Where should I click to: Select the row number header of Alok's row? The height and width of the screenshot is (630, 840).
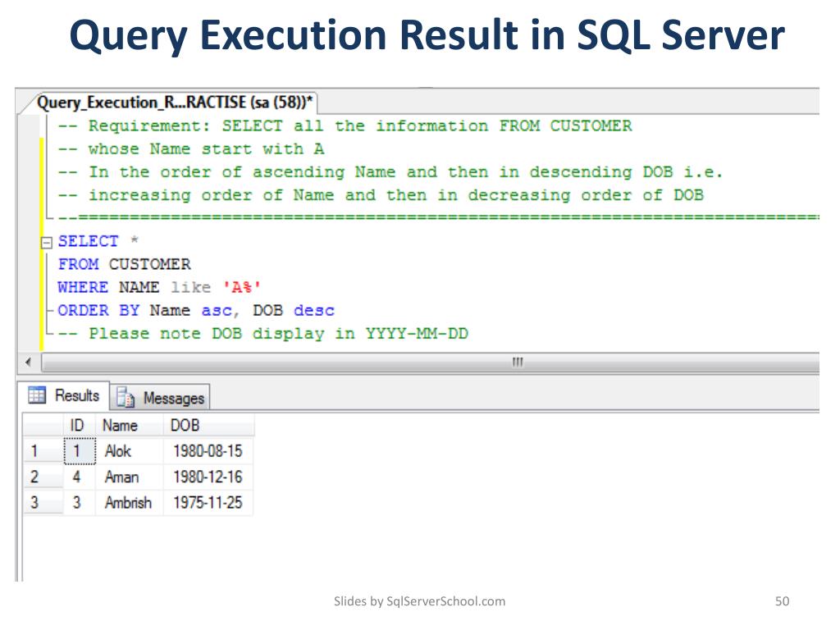(43, 450)
